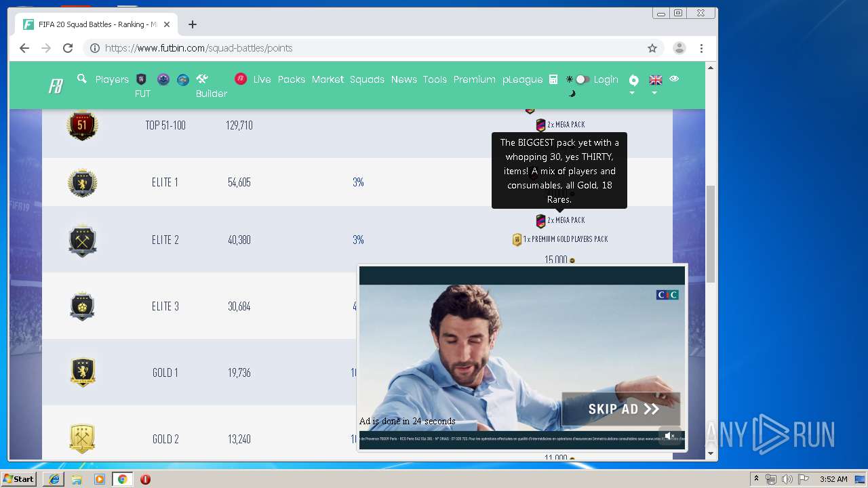The height and width of the screenshot is (488, 868).
Task: Click back in Chrome
Action: click(x=24, y=48)
